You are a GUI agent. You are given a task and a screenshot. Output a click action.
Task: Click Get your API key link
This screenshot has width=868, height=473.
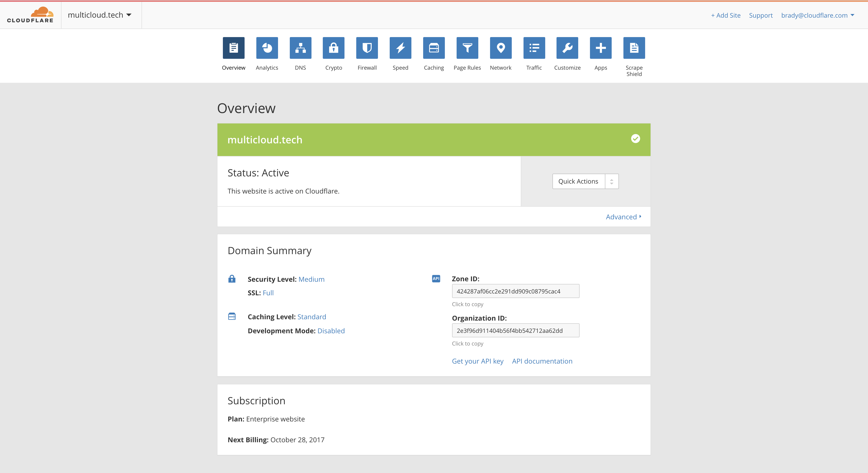477,361
